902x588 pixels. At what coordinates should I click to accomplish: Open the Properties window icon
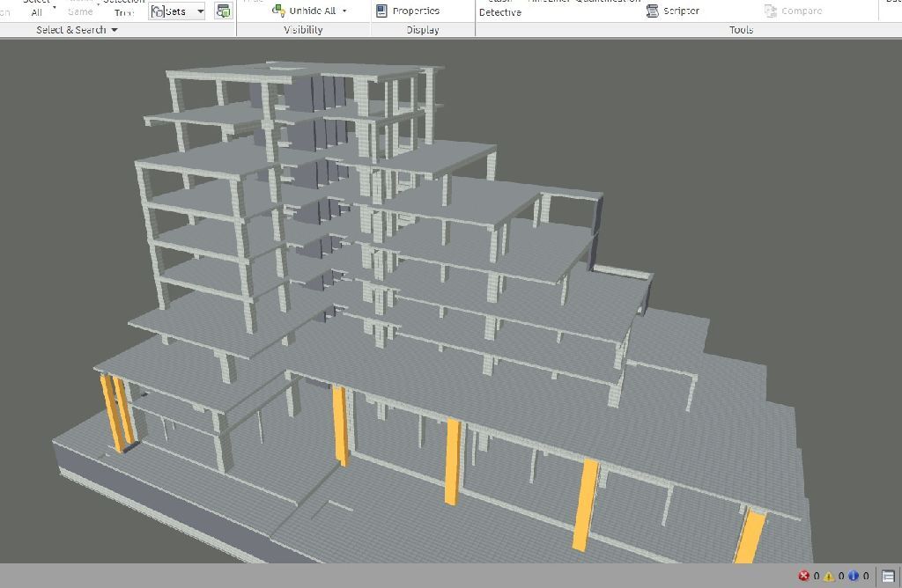click(381, 11)
